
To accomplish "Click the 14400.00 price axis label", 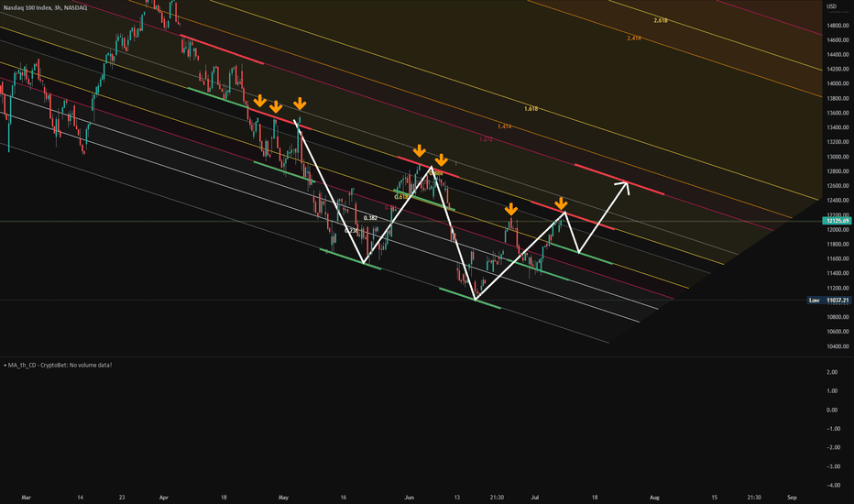I will (x=838, y=54).
